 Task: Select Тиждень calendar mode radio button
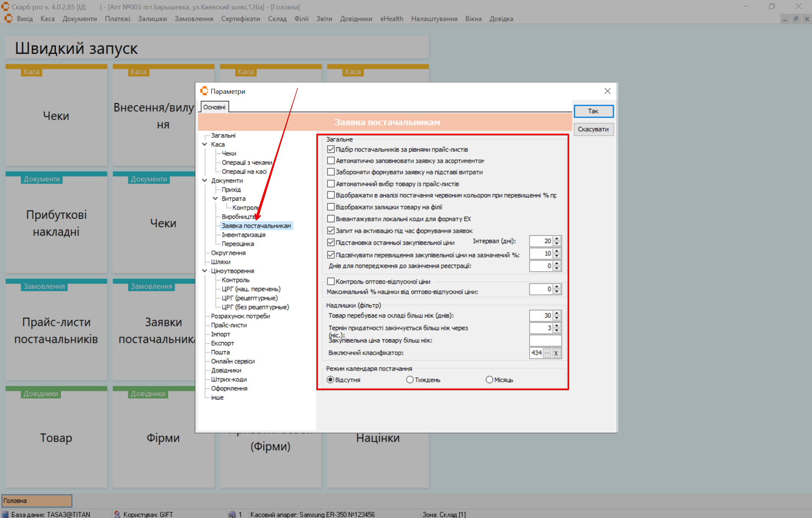coord(410,380)
